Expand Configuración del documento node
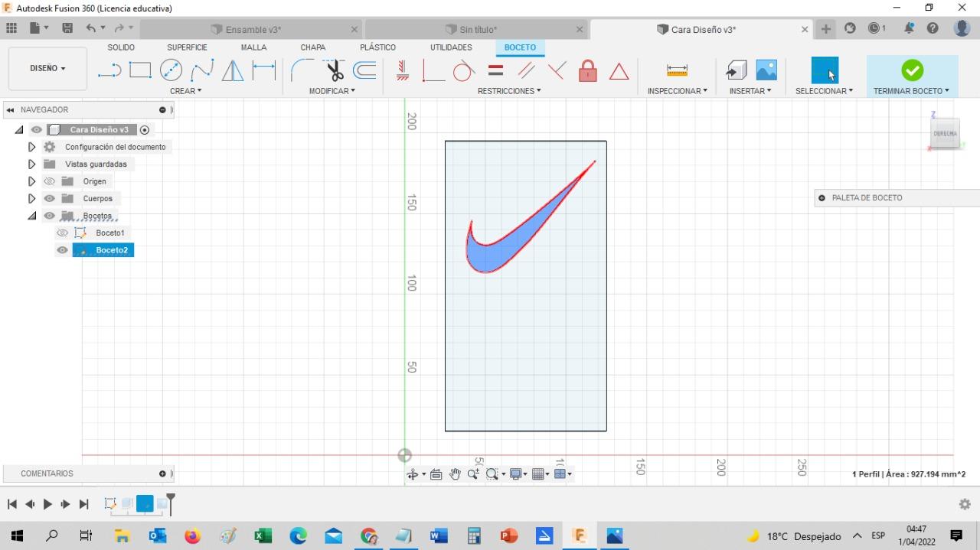 (31, 147)
